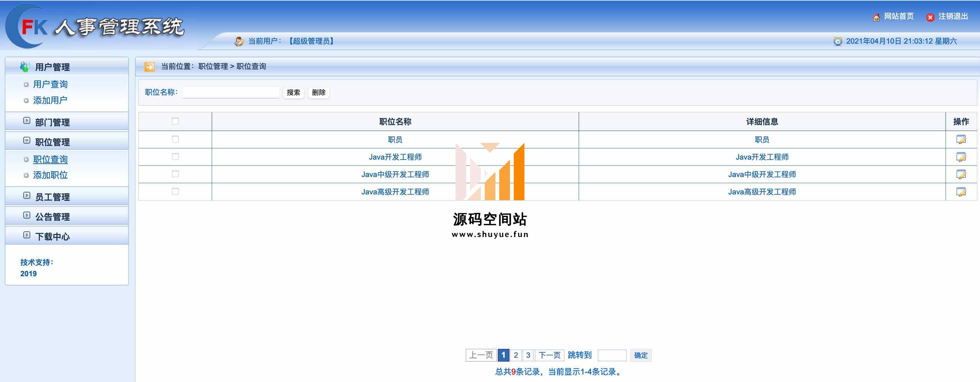980x382 pixels.
Task: Focus the 跳转到 page number input
Action: point(612,355)
